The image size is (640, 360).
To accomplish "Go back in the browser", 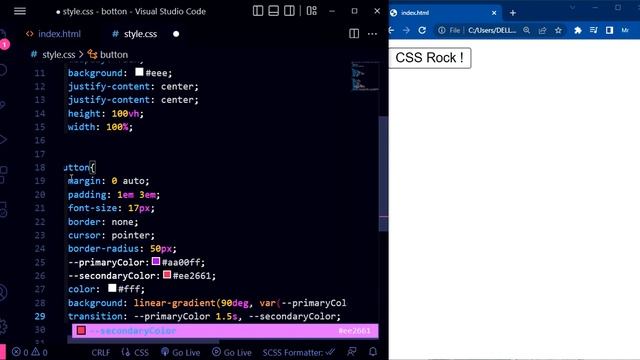I will pyautogui.click(x=392, y=30).
